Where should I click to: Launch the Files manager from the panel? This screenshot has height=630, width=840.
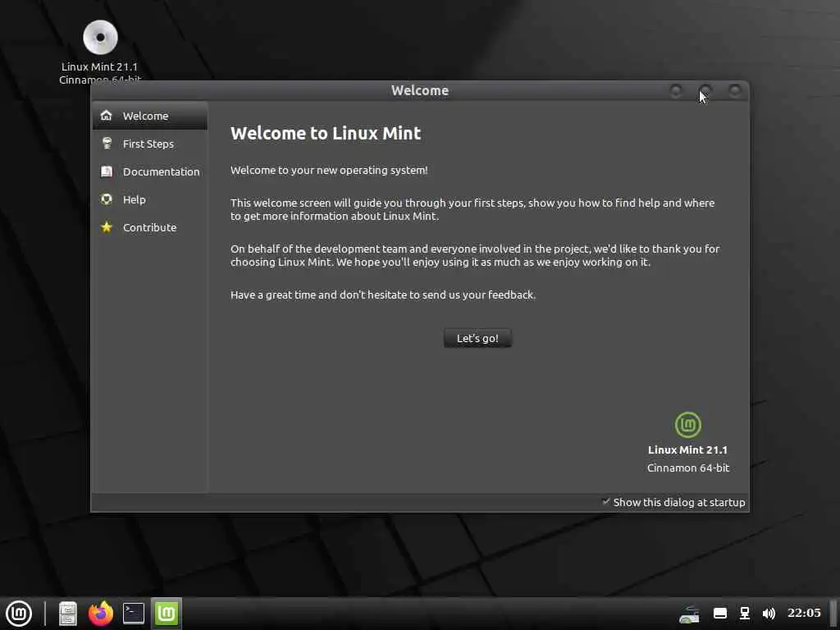(68, 614)
